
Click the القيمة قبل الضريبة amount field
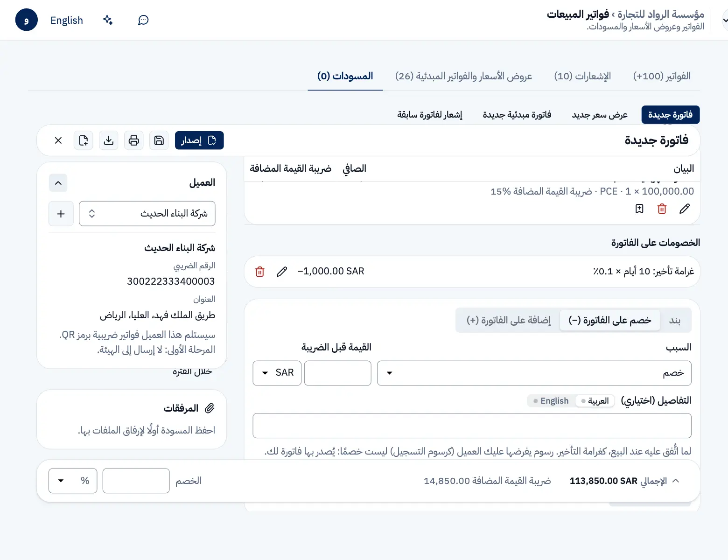(x=338, y=373)
